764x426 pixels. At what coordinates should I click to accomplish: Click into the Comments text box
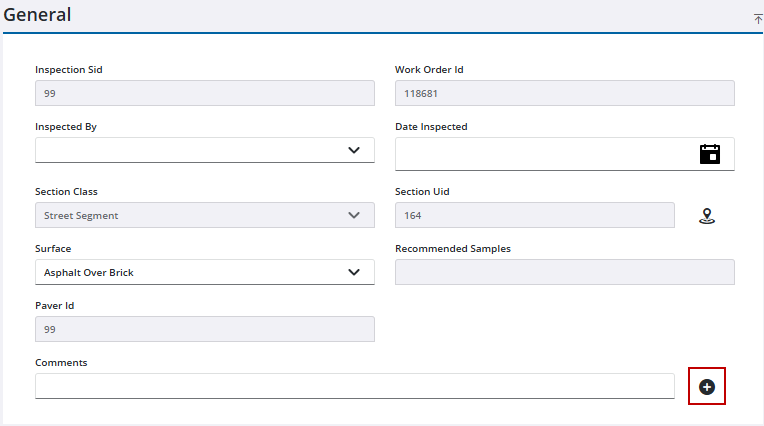click(354, 386)
